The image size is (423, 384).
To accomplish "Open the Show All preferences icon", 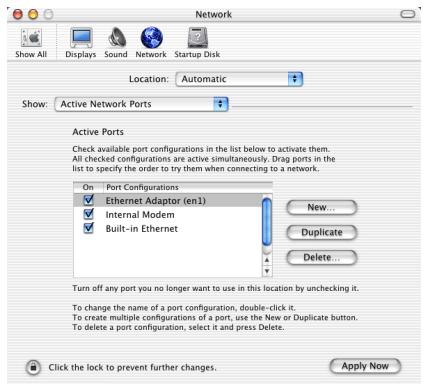I will click(31, 43).
